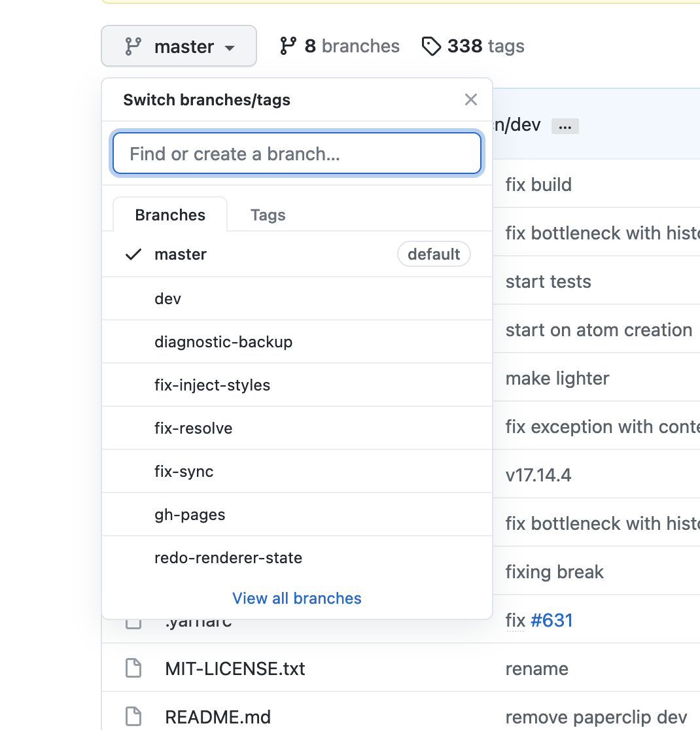Click the file icon beside .yarnrc
The height and width of the screenshot is (730, 700).
pos(133,620)
